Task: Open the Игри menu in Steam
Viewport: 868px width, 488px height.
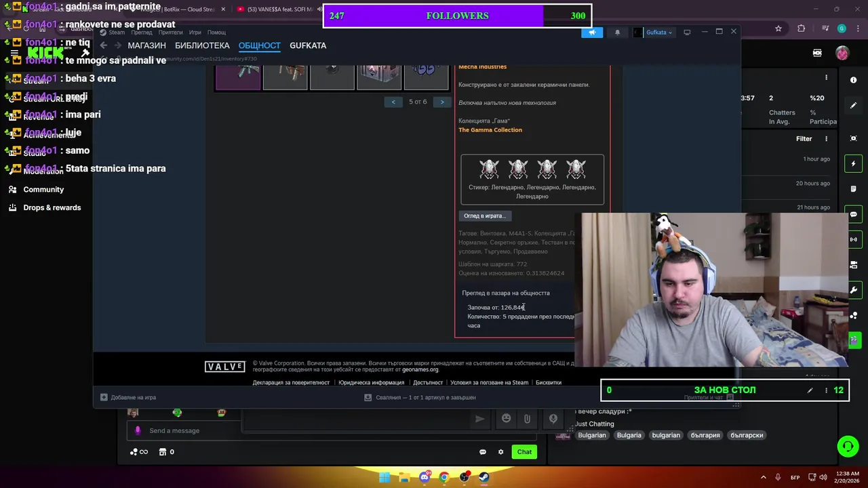Action: pos(195,33)
